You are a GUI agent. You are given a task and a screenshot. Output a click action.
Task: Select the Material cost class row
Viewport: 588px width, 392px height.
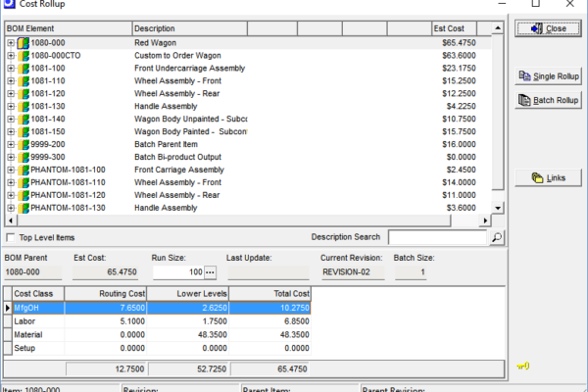(x=162, y=334)
